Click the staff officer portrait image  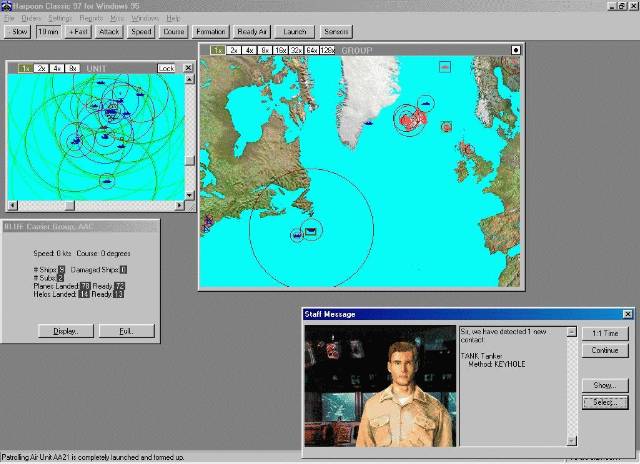click(380, 386)
